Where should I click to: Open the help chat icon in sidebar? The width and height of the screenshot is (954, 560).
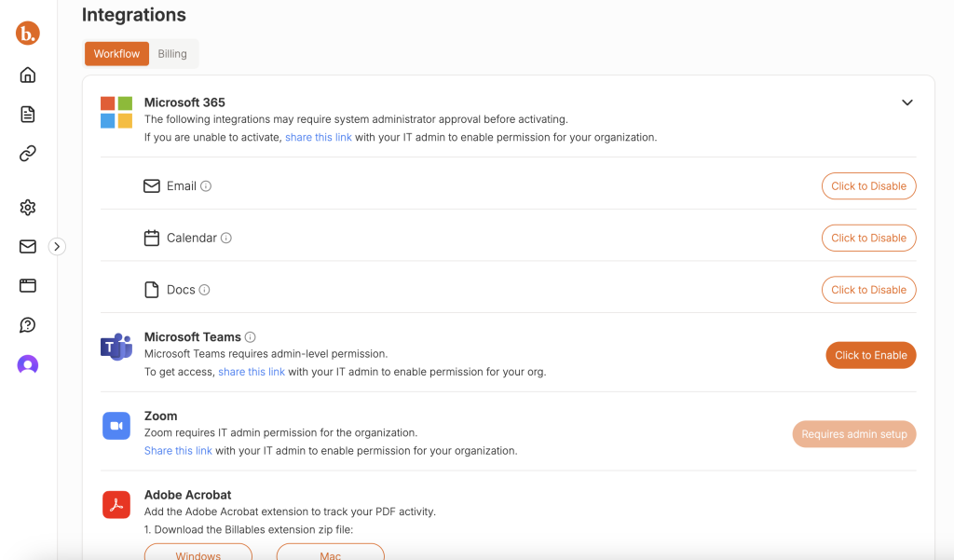(x=28, y=325)
